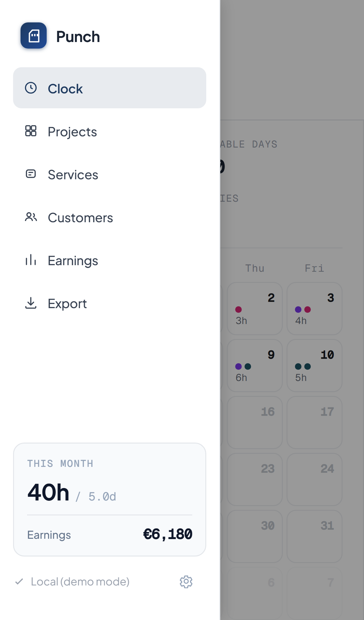
Task: Select Friday the 3rd calendar cell
Action: point(315,309)
